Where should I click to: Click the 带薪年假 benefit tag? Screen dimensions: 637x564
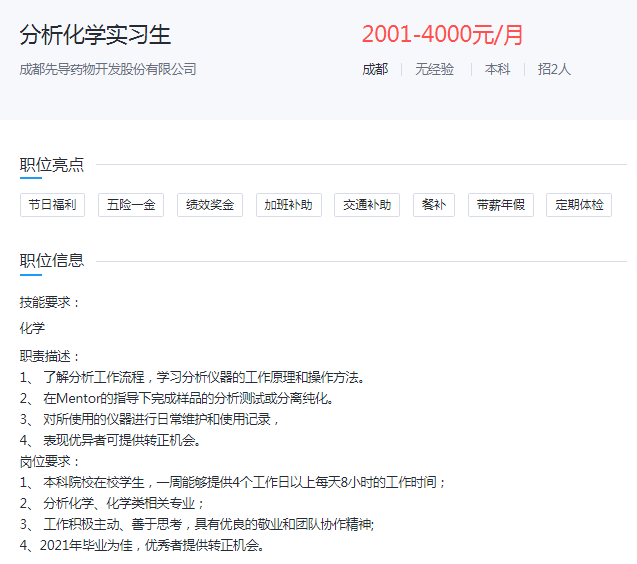[x=500, y=205]
